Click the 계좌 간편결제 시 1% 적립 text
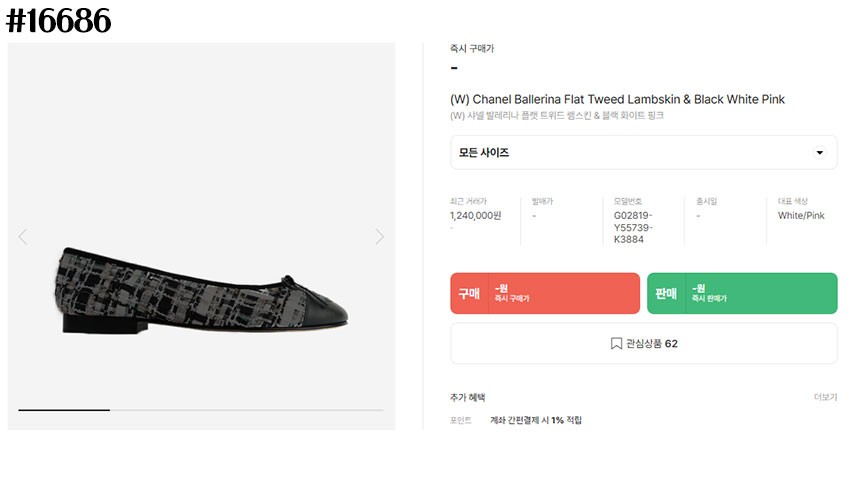This screenshot has width=860, height=479. click(x=536, y=420)
